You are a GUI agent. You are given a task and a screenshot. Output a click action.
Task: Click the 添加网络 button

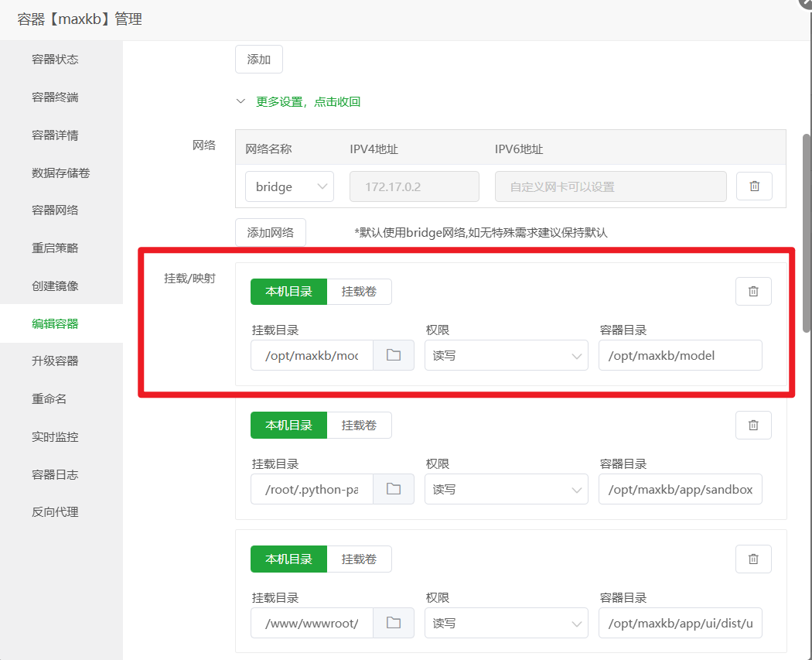coord(271,231)
